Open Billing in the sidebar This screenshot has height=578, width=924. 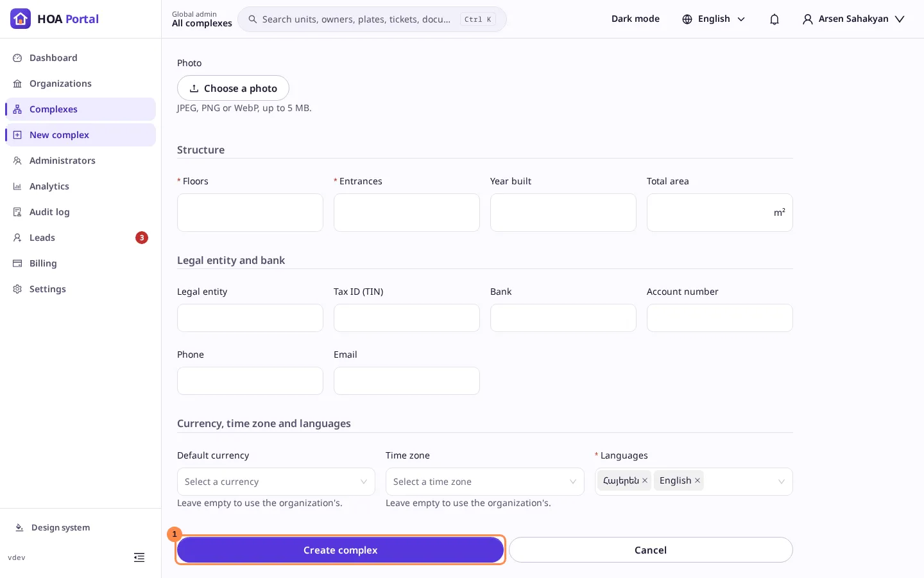pyautogui.click(x=81, y=263)
